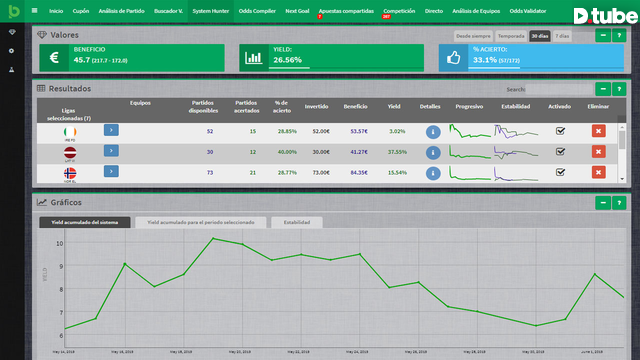This screenshot has height=360, width=640.
Task: Click the Search field in Resultados
Action: coord(559,89)
